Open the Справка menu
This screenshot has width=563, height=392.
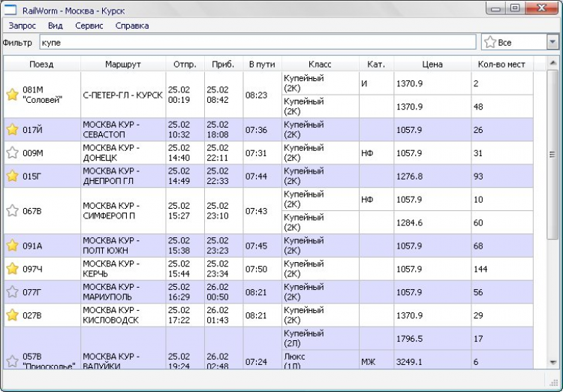point(132,26)
